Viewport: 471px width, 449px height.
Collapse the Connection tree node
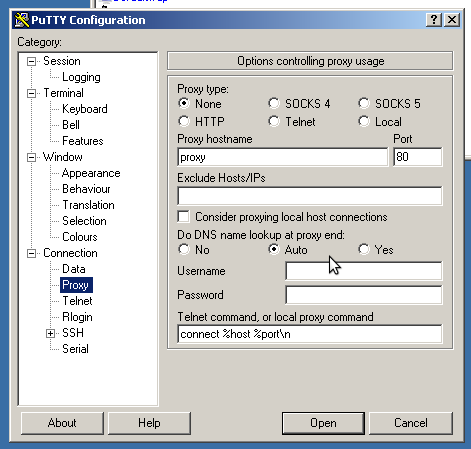click(x=31, y=253)
